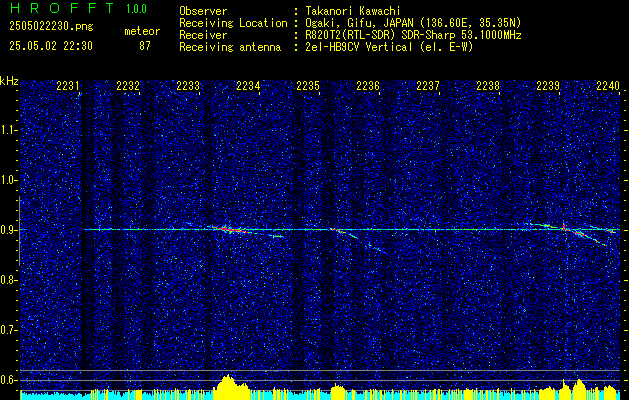629x400 pixels.
Task: Click the red meteor echo before 2234
Action: (231, 229)
